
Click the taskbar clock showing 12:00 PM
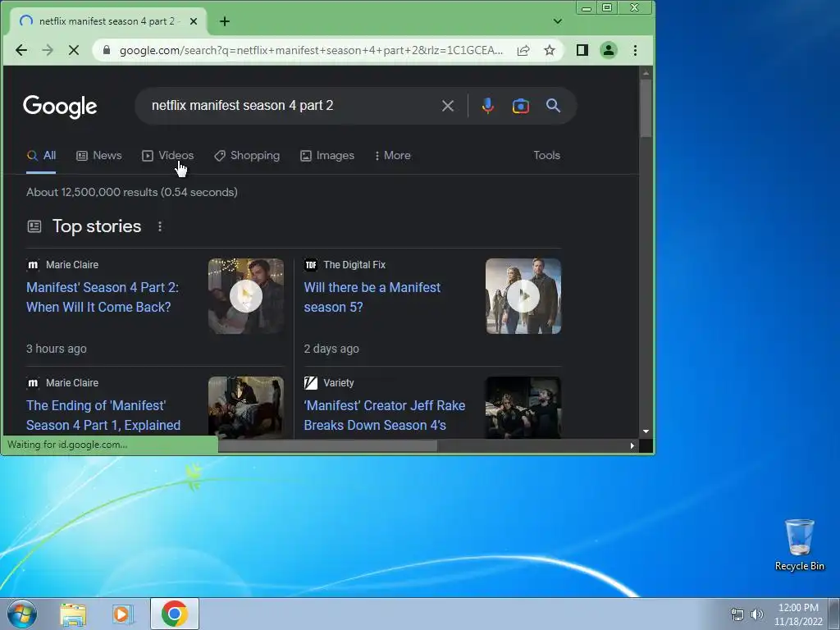click(798, 614)
